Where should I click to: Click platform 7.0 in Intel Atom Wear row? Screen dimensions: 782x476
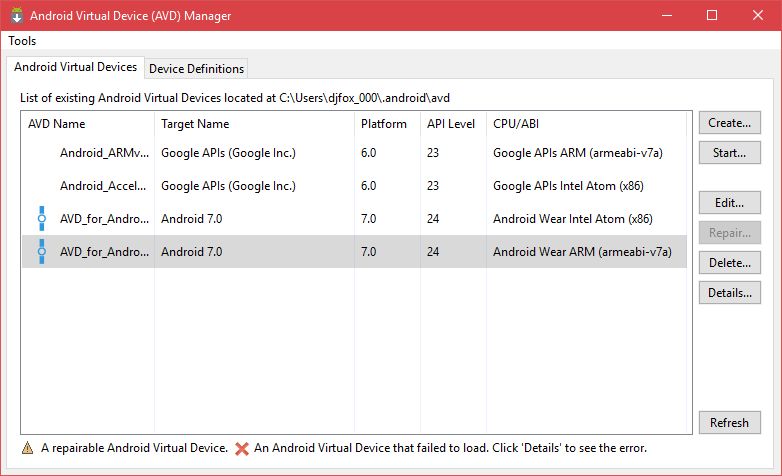click(x=369, y=219)
